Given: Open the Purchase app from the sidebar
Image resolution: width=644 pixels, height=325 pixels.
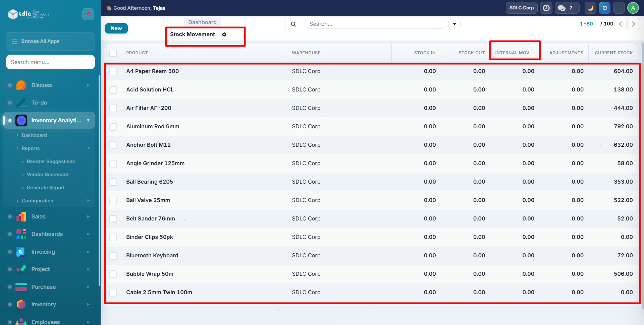Looking at the screenshot, I should [44, 287].
